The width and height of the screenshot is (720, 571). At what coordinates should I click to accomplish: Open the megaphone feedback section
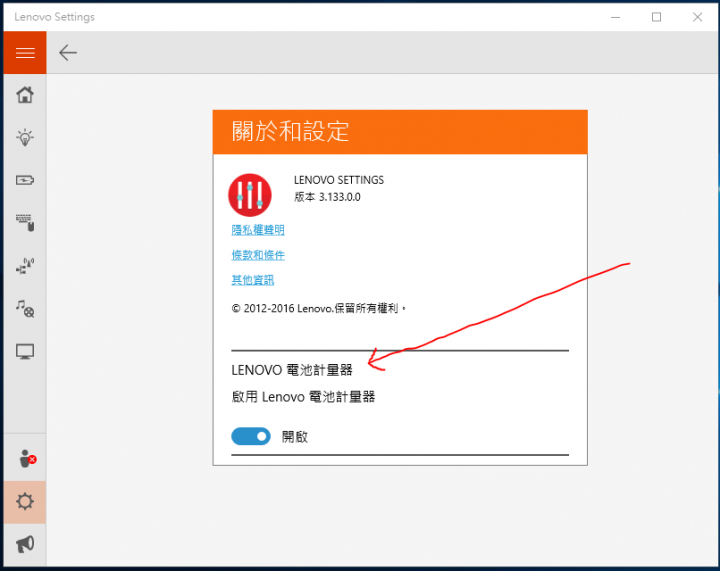(x=25, y=544)
